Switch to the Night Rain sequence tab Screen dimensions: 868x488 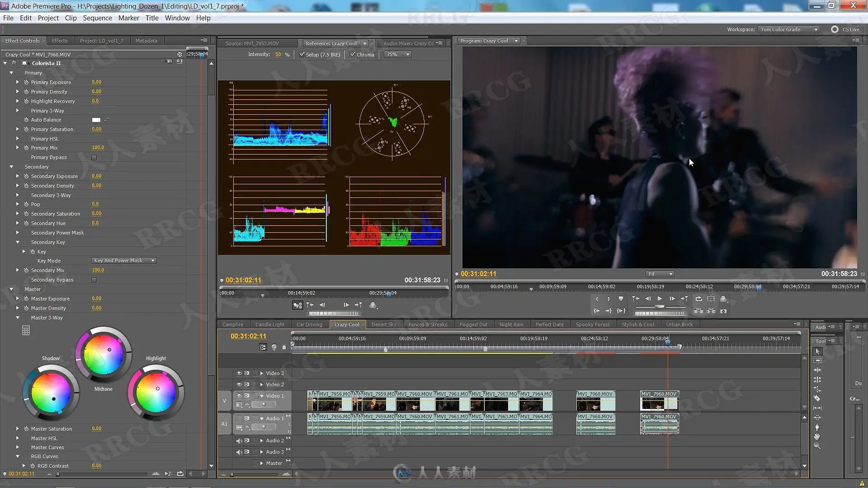click(511, 324)
